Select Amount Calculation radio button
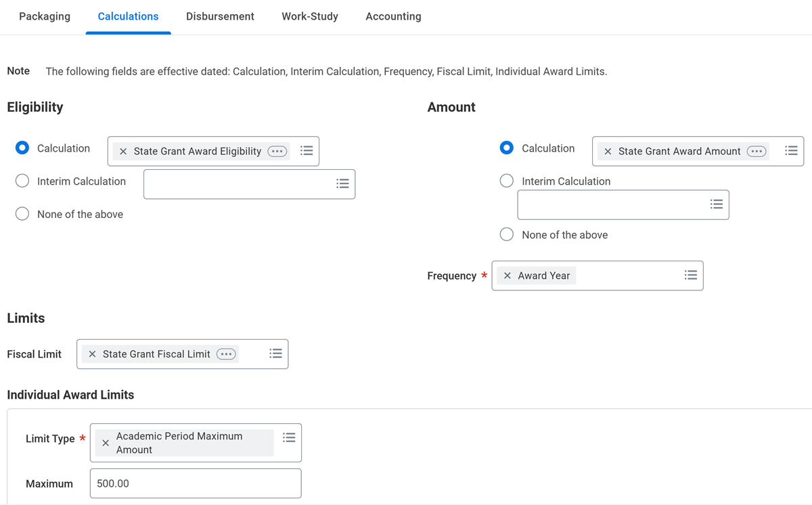812x505 pixels. point(507,148)
